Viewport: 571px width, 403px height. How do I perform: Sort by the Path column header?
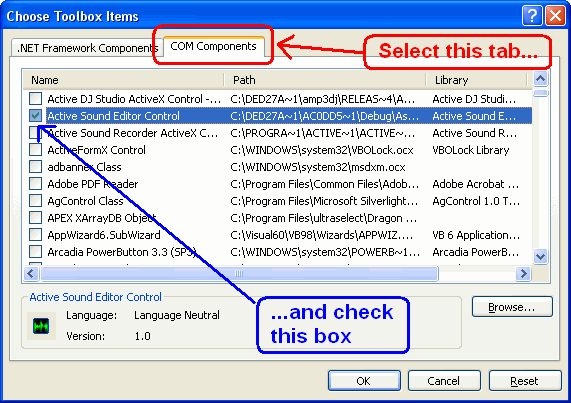[325, 80]
